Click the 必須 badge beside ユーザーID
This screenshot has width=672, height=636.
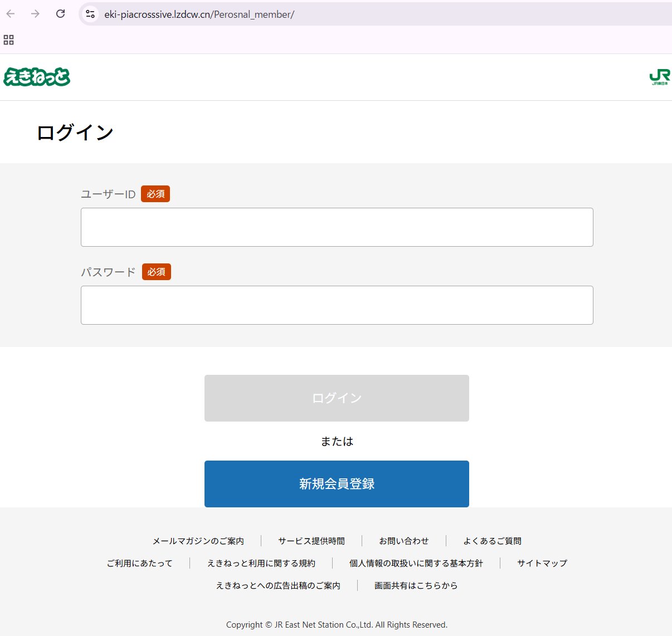click(155, 194)
